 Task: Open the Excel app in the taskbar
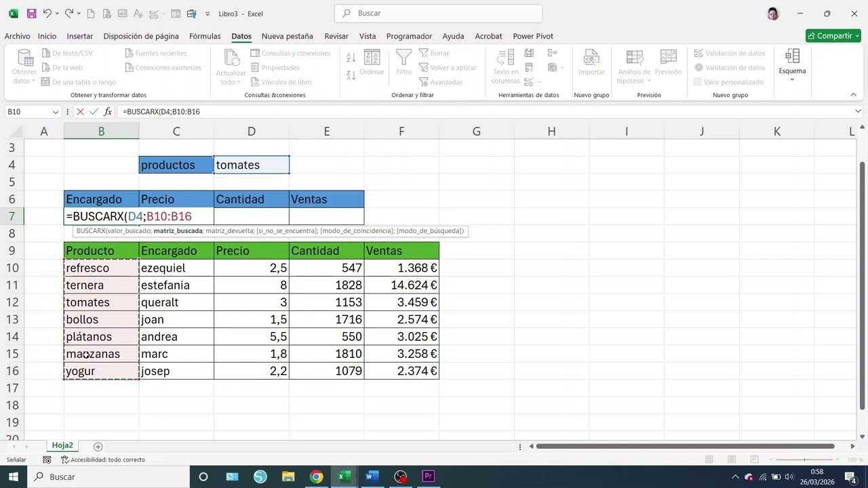344,476
